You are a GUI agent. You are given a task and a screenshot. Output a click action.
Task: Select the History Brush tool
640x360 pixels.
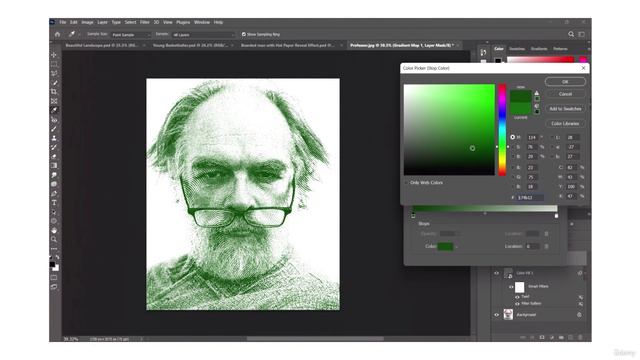tap(54, 147)
